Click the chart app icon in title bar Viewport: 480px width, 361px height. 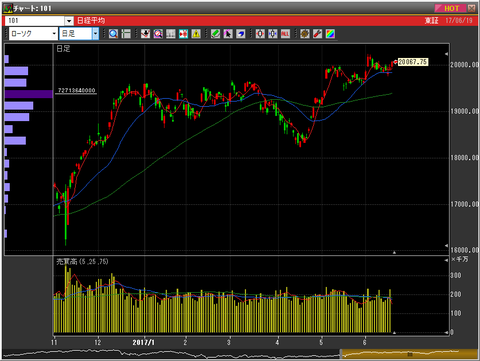click(8, 8)
